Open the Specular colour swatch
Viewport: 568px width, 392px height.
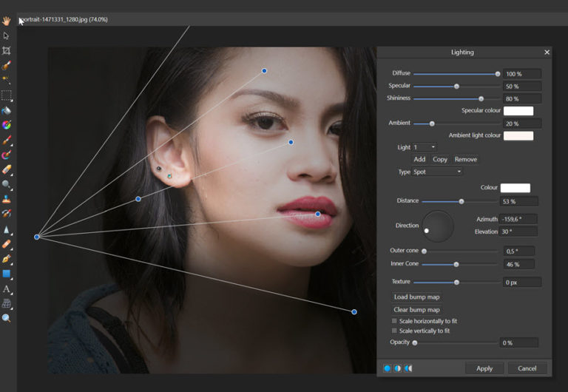click(x=518, y=111)
